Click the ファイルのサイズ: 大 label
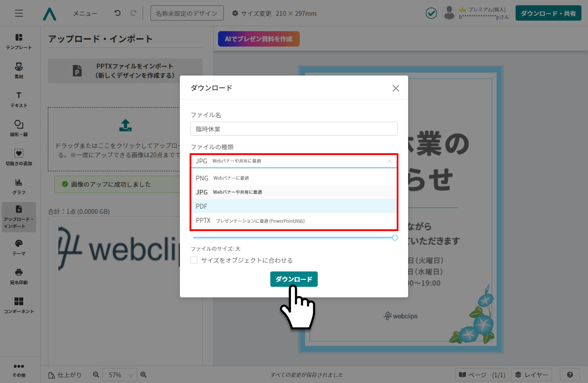Screen dimensions: 588x383 [x=215, y=249]
